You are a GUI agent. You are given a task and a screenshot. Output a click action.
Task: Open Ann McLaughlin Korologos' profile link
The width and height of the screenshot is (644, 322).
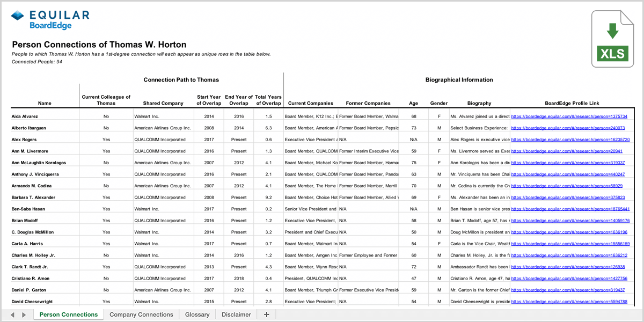click(569, 163)
